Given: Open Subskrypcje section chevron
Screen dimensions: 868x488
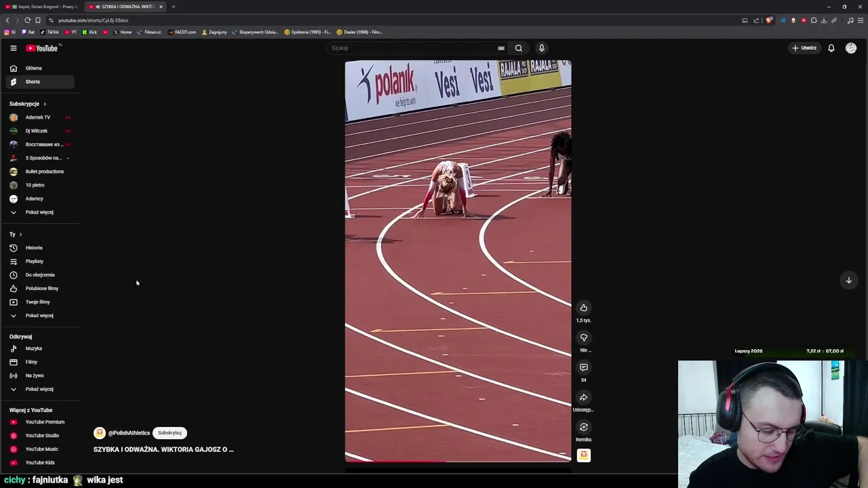Looking at the screenshot, I should (x=45, y=104).
